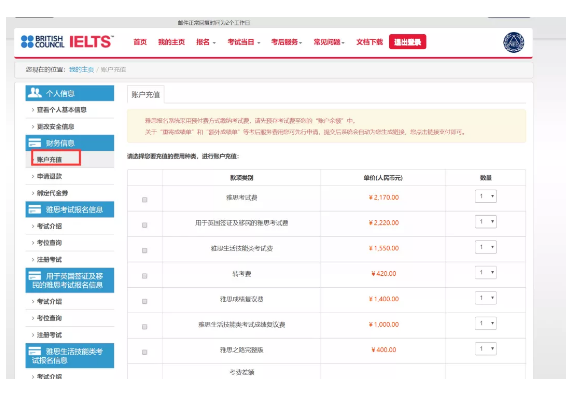Open quantity dropdown in the ¥400.00 row
The image size is (574, 398).
point(486,349)
